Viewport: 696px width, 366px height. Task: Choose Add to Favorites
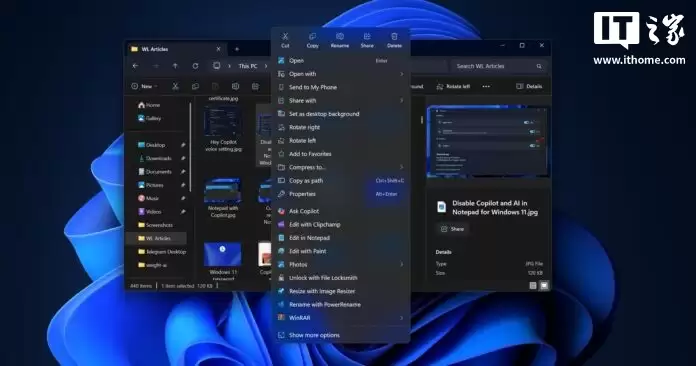340,154
